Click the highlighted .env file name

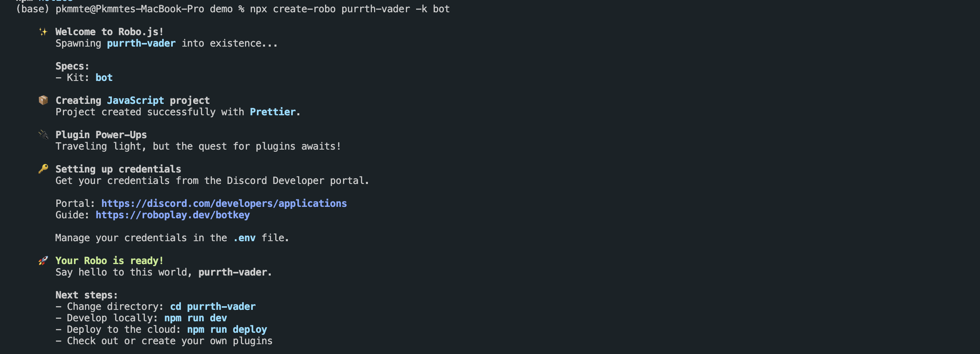pyautogui.click(x=244, y=238)
